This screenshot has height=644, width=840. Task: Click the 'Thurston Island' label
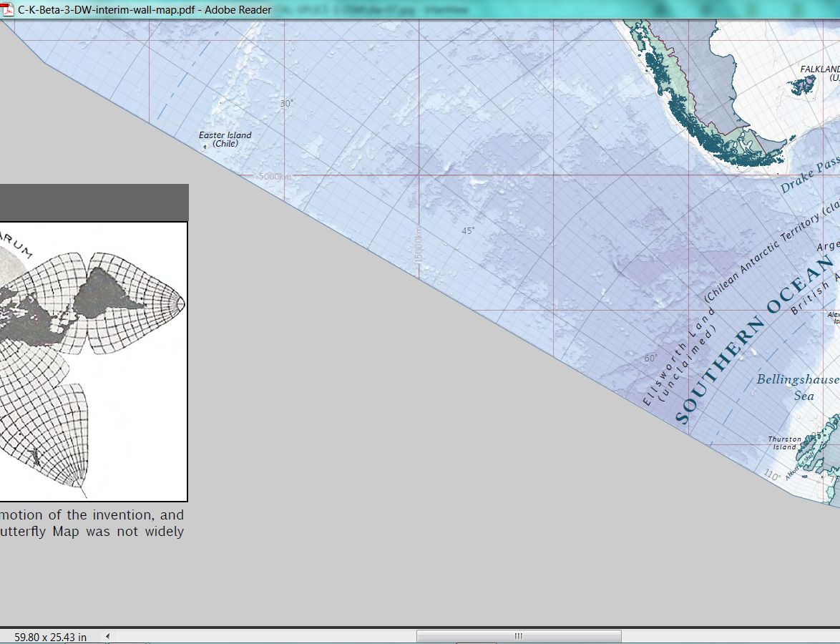click(784, 443)
